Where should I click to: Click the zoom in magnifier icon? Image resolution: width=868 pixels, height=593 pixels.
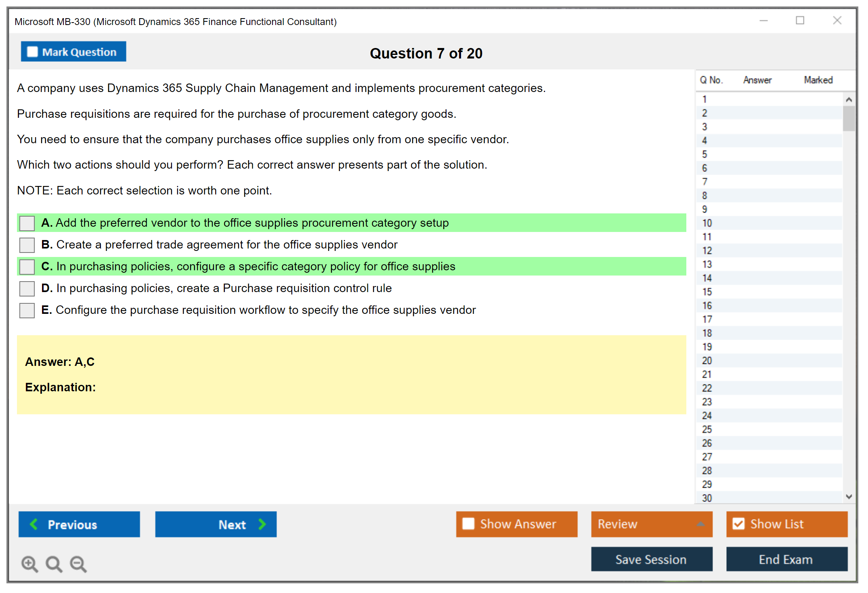point(29,564)
